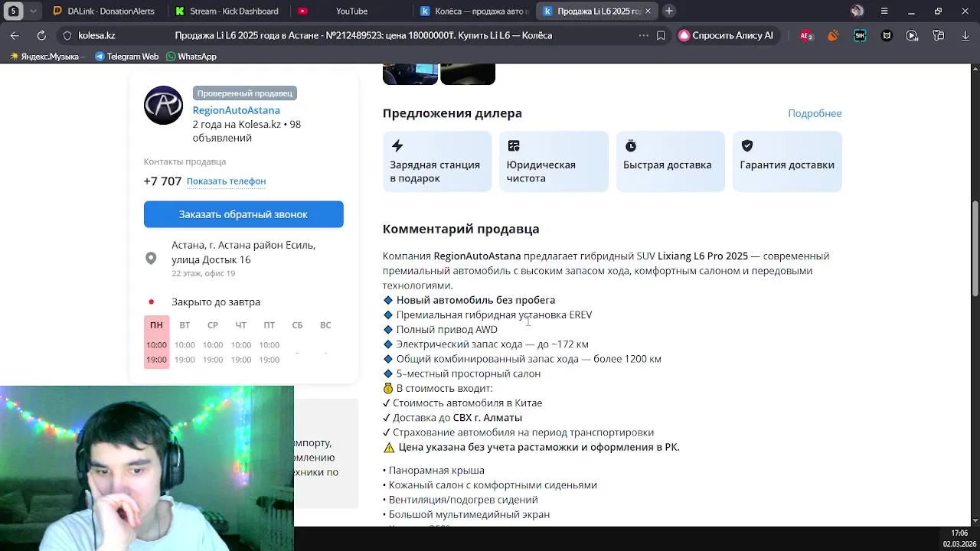980x551 pixels.
Task: Click the stopwatch icon in Быстрая доставка card
Action: tap(631, 145)
